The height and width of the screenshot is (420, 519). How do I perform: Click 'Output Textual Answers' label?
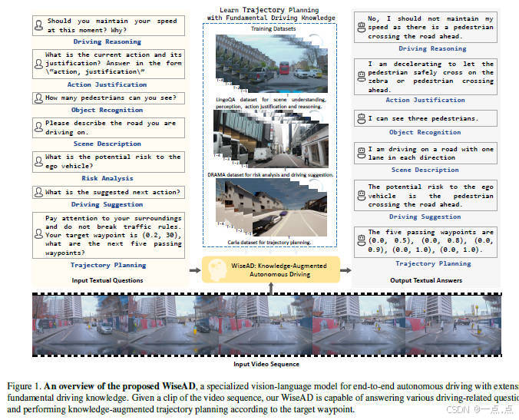point(426,280)
